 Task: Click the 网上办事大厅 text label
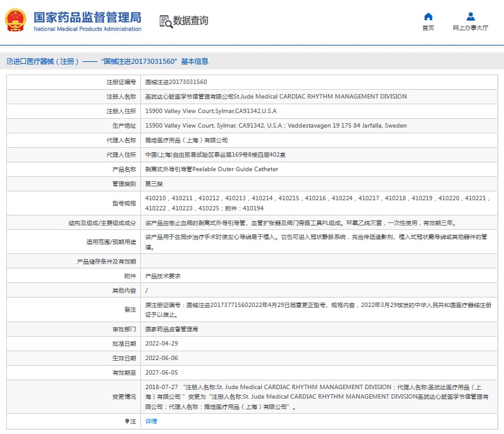(x=470, y=28)
